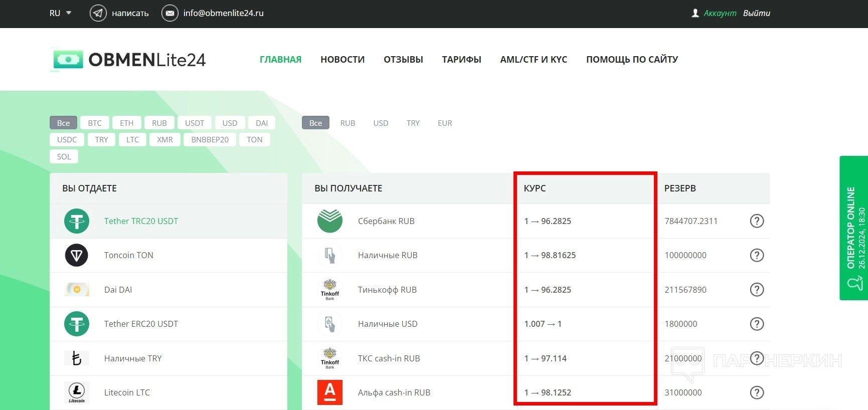The width and height of the screenshot is (868, 410).
Task: Open reserve help for Наличные RUB row
Action: [757, 255]
